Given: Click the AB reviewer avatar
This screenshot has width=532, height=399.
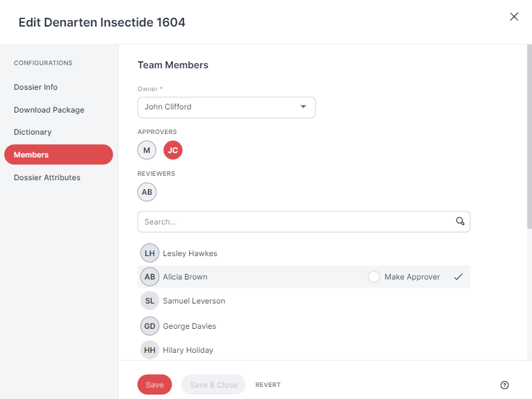Looking at the screenshot, I should (147, 192).
